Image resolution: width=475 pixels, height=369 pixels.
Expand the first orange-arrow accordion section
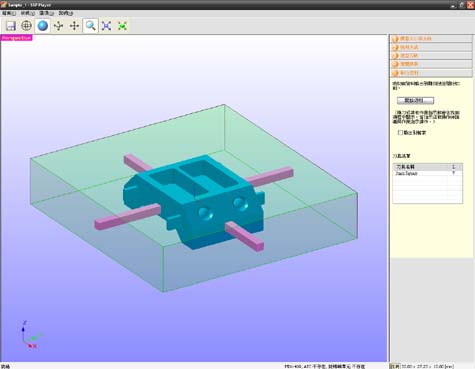pos(431,39)
